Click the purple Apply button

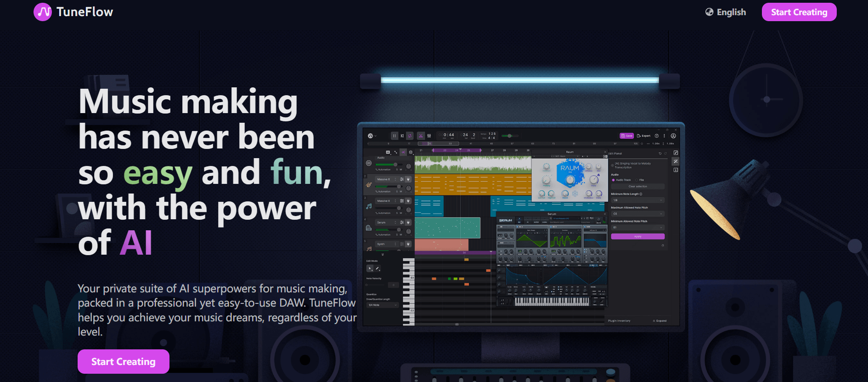pos(638,236)
